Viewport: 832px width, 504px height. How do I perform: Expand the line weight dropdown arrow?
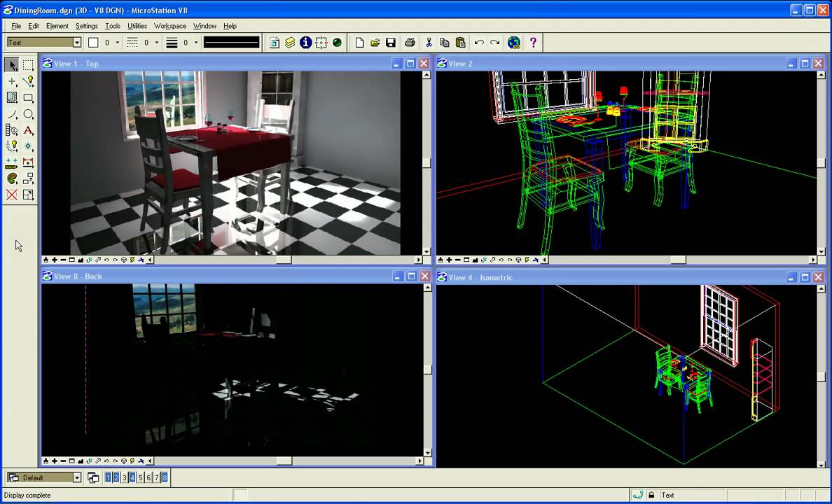[x=196, y=43]
